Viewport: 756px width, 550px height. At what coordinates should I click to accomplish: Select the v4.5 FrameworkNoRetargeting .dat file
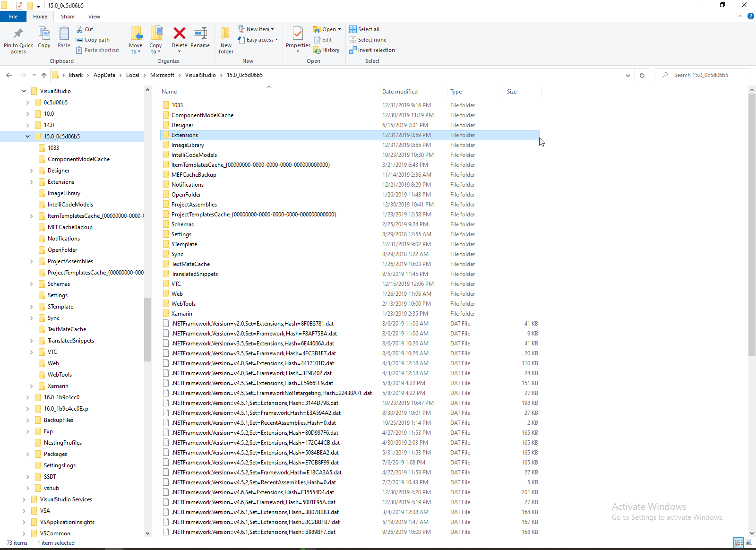coord(350,393)
